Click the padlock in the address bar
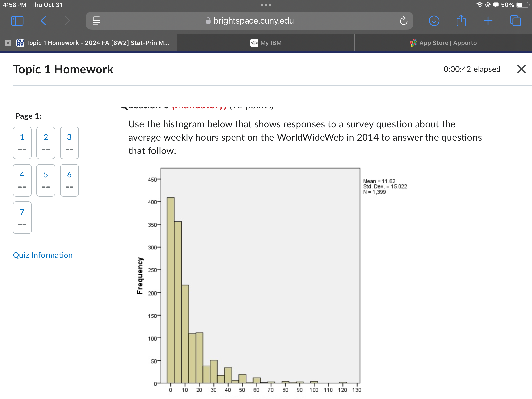Screen dimensions: 532x399 208,21
